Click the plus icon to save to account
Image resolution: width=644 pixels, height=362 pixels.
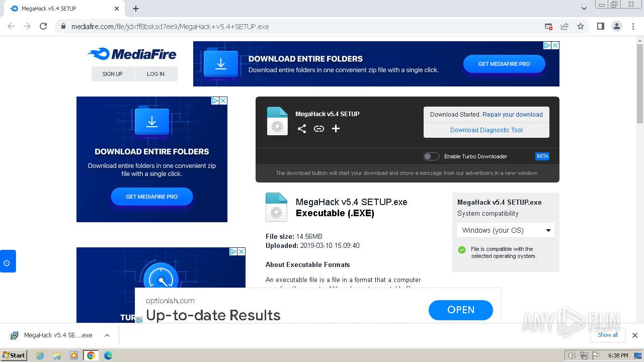[x=336, y=129]
